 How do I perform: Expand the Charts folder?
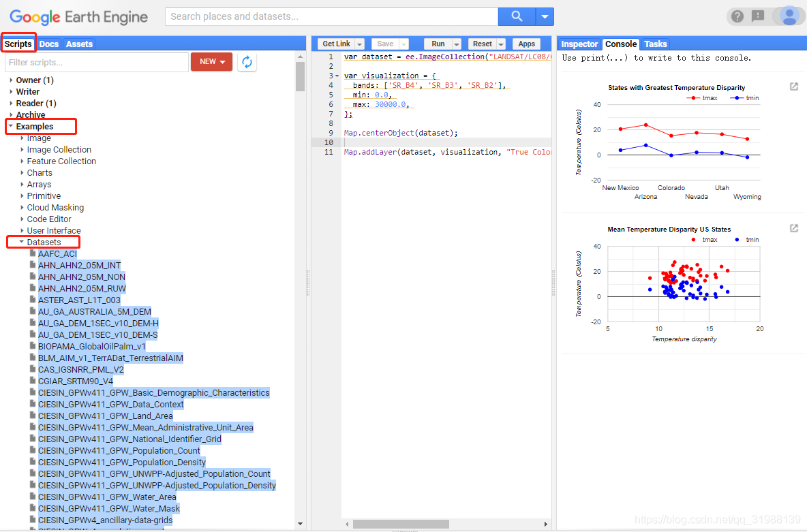point(22,172)
